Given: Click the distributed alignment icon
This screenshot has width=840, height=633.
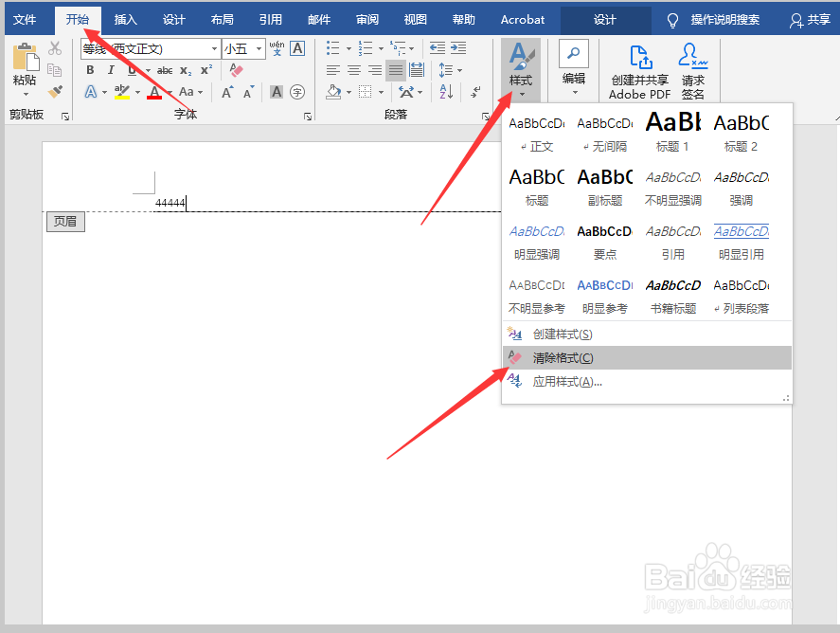Looking at the screenshot, I should click(417, 70).
